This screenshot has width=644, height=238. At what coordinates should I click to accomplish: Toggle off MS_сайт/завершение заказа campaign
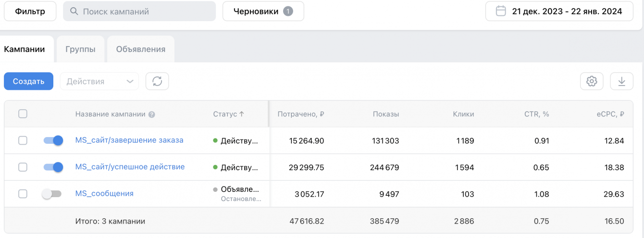pyautogui.click(x=53, y=140)
